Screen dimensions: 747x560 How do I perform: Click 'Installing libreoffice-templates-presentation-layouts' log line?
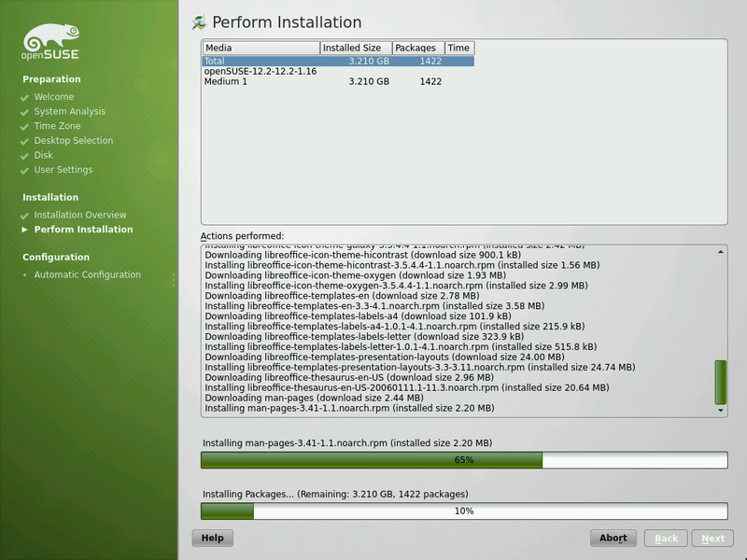coord(419,367)
